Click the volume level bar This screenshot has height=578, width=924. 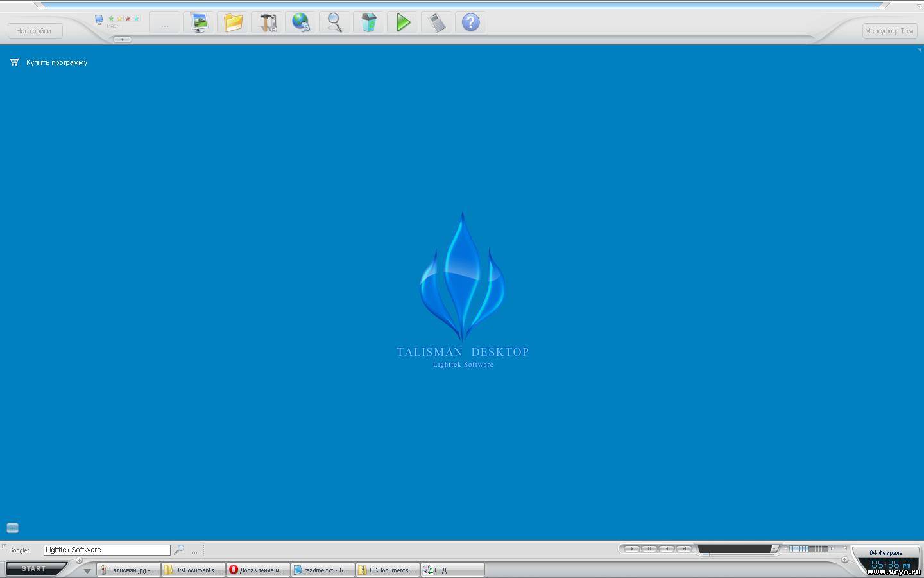809,548
